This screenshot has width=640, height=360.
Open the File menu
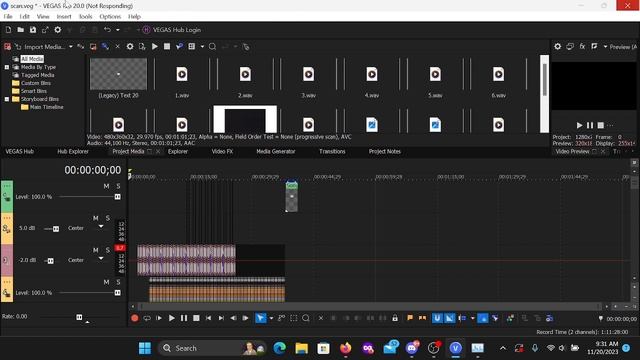[8, 17]
